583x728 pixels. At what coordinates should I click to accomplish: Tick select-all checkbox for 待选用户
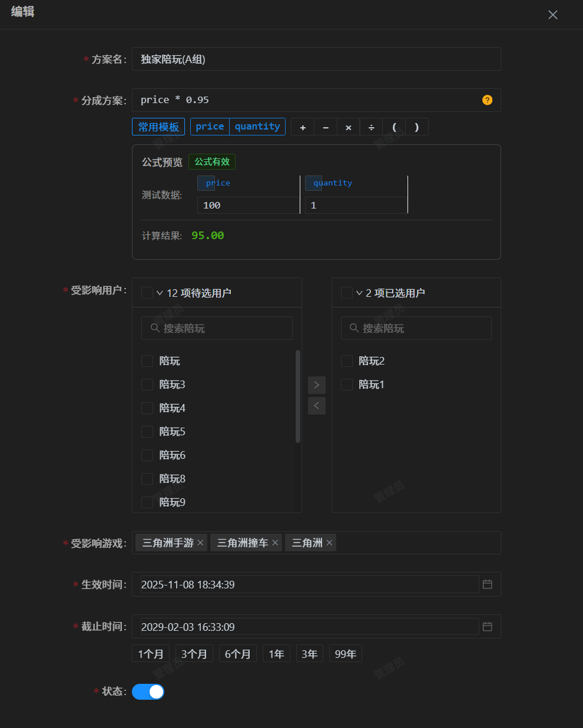point(147,293)
